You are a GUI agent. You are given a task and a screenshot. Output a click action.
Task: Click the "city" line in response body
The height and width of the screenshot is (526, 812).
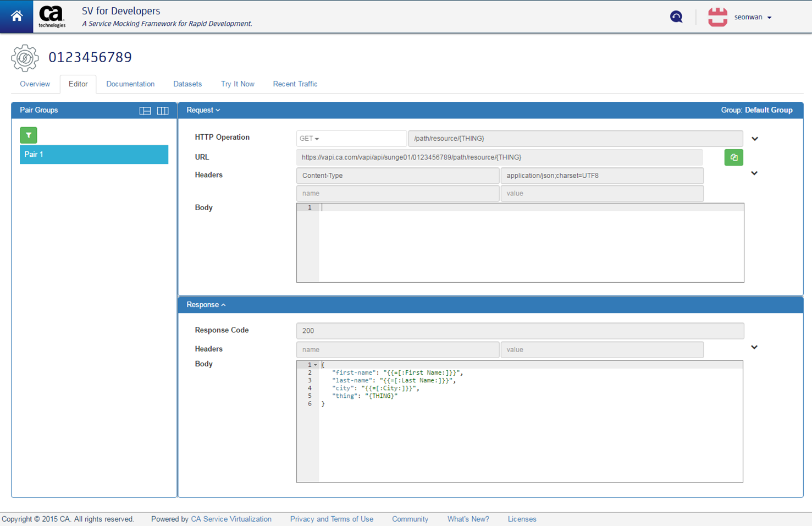tap(375, 388)
